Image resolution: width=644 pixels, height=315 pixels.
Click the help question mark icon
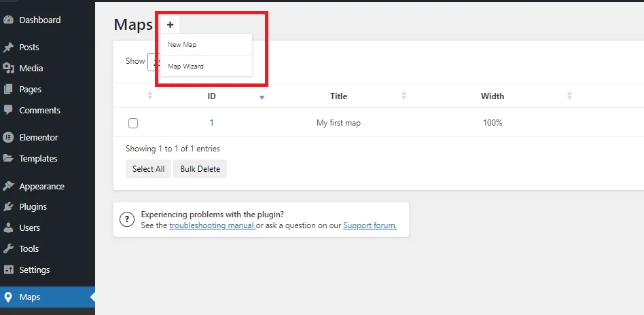(x=126, y=219)
